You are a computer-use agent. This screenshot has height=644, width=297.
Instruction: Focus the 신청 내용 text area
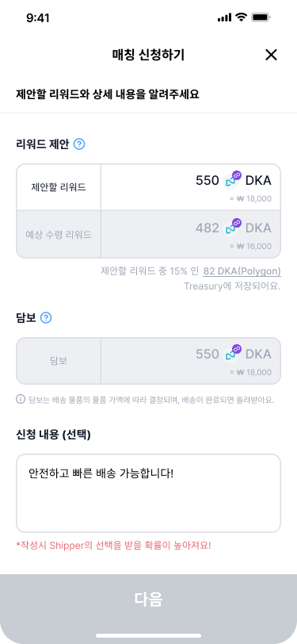[149, 493]
